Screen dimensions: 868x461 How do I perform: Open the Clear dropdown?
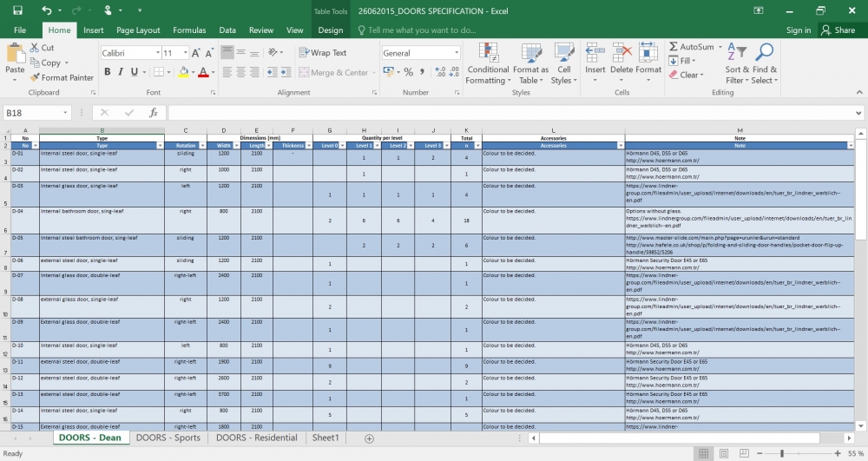coord(686,75)
